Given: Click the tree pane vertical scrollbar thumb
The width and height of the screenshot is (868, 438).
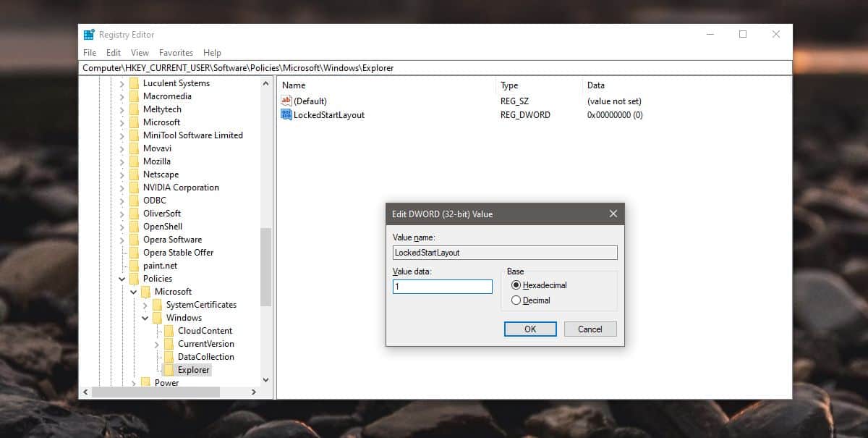Looking at the screenshot, I should coord(265,266).
